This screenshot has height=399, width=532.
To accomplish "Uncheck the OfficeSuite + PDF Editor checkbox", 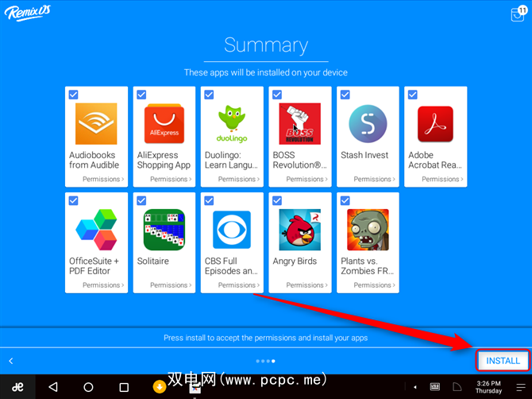I will pyautogui.click(x=73, y=200).
